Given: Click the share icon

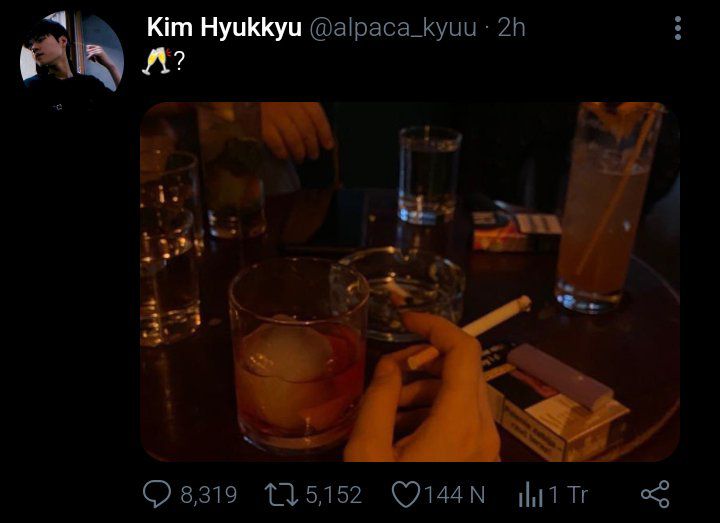Looking at the screenshot, I should 655,494.
